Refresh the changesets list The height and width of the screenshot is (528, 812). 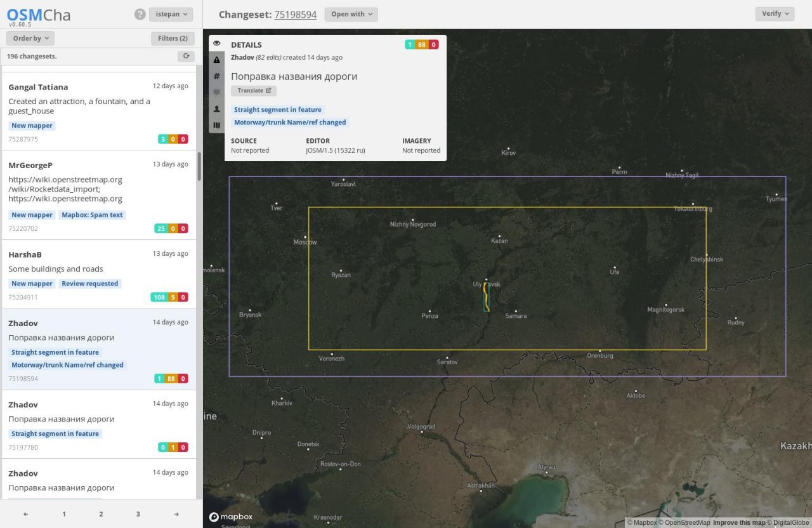pyautogui.click(x=186, y=56)
